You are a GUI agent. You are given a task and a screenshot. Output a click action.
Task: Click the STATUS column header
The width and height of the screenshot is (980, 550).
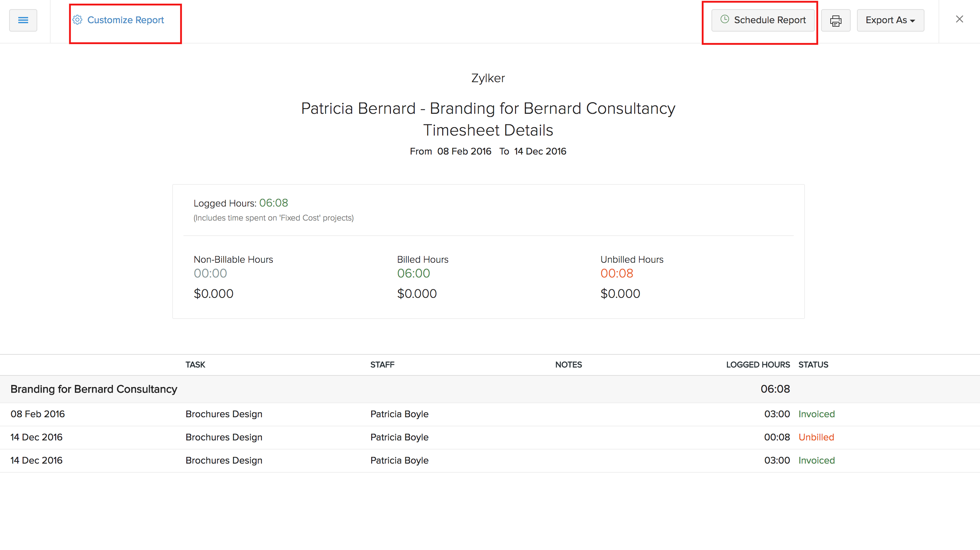(813, 365)
